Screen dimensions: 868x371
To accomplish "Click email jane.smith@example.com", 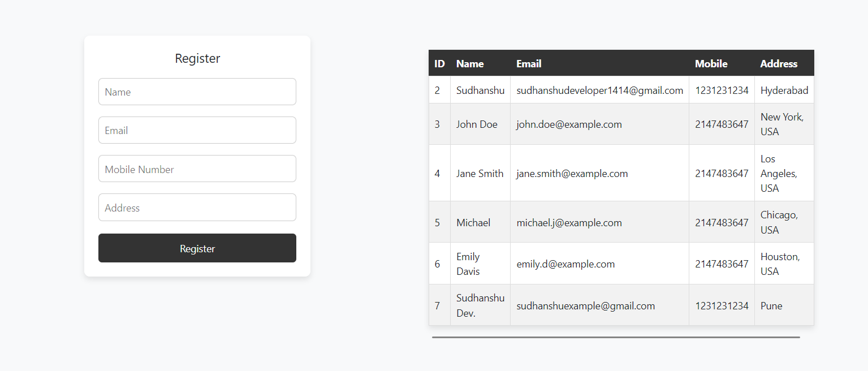I will [599, 173].
